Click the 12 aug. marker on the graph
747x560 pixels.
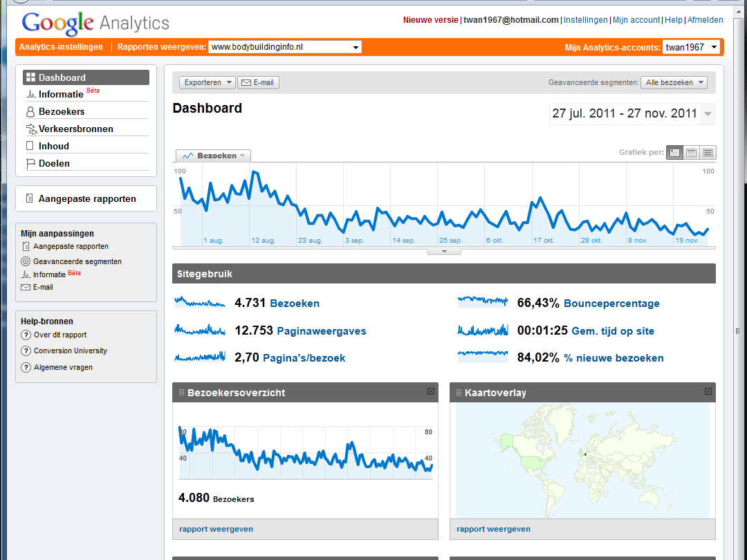pyautogui.click(x=263, y=241)
